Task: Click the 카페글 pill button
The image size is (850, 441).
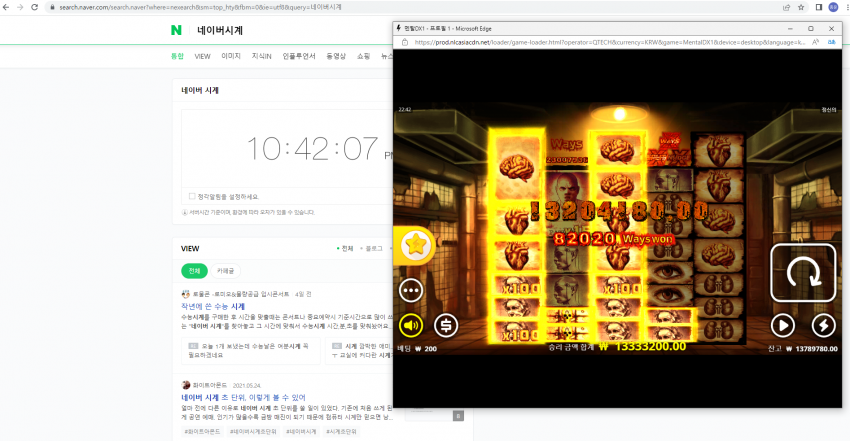Action: (226, 271)
